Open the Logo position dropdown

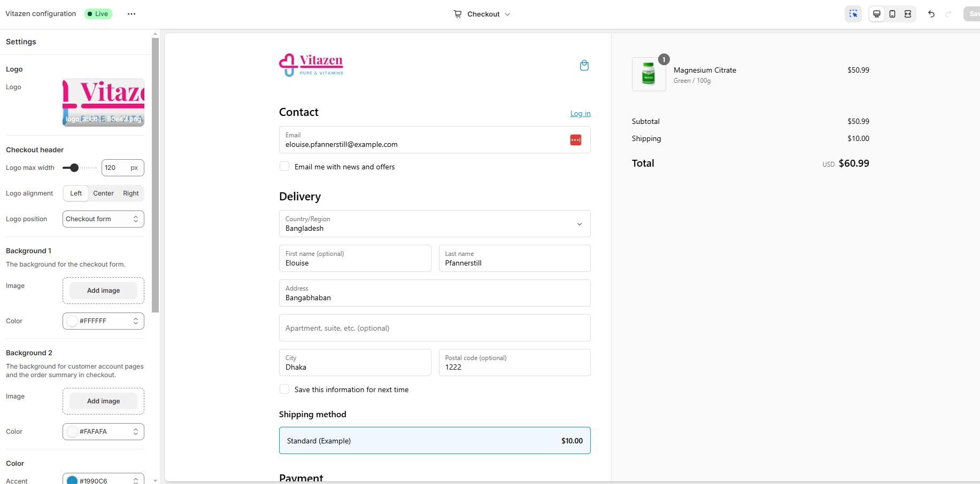tap(103, 219)
